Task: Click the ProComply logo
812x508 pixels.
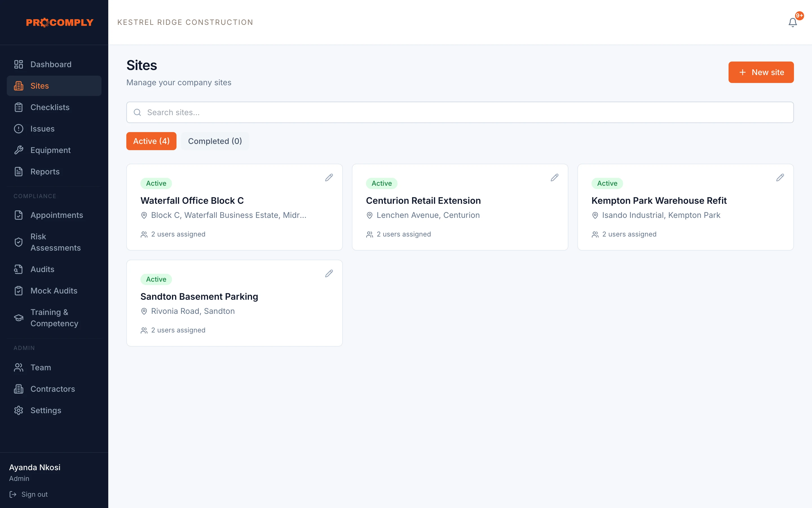Action: pos(60,23)
